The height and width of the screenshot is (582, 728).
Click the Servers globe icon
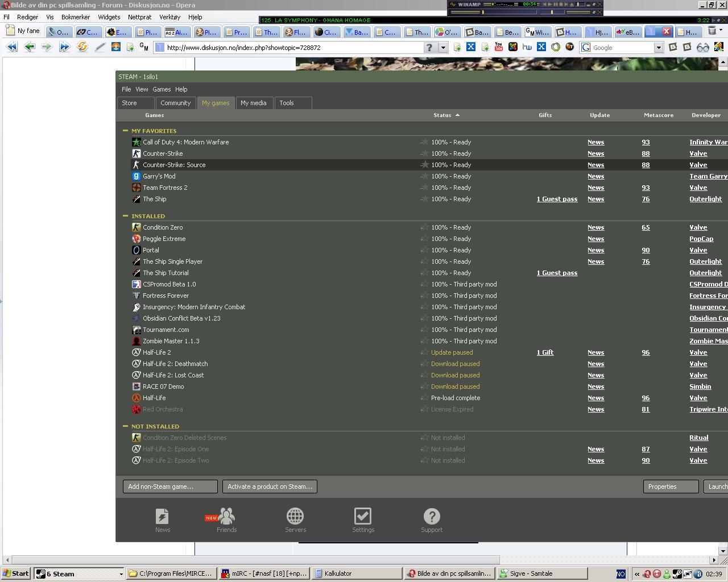pos(295,516)
